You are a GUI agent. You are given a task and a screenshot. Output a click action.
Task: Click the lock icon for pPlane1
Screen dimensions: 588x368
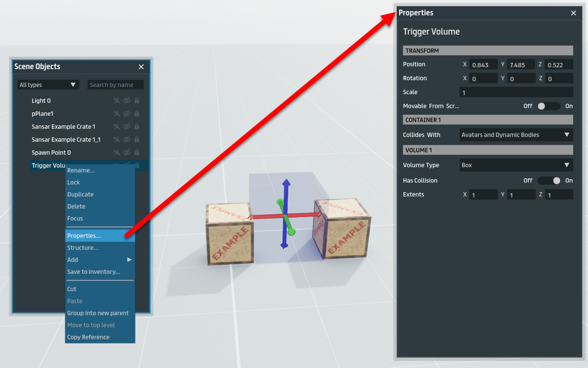(137, 114)
